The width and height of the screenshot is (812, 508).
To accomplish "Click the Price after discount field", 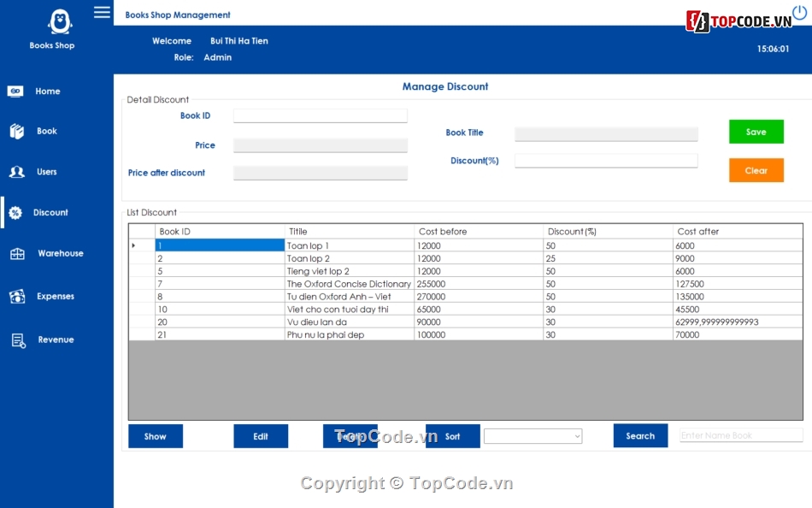I will tap(320, 173).
